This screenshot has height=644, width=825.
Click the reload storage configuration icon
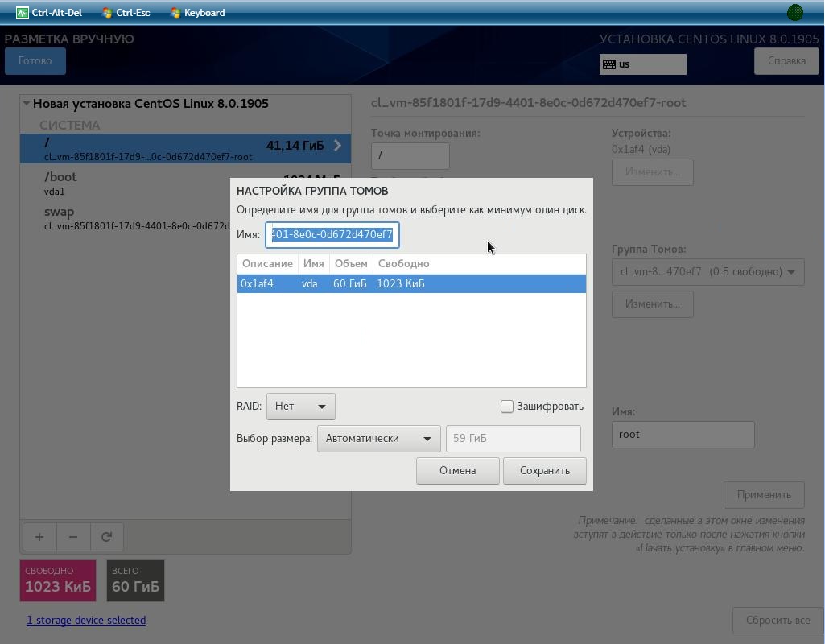[x=107, y=537]
